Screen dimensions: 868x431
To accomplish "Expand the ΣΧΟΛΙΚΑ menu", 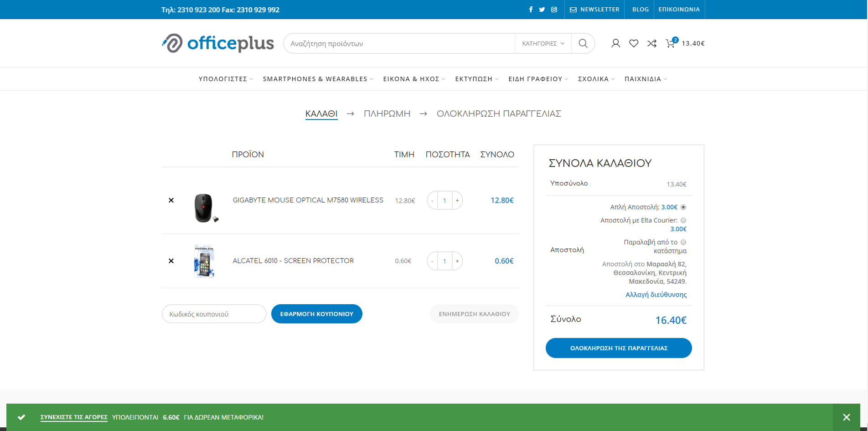I will click(x=596, y=79).
